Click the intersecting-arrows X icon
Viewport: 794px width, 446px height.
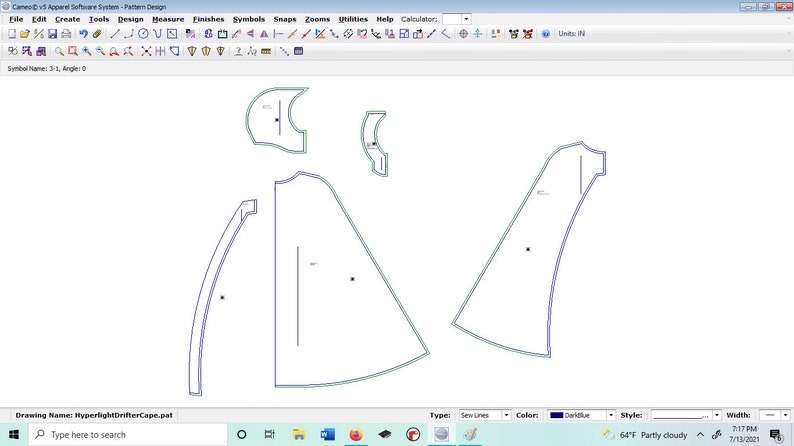(x=146, y=51)
